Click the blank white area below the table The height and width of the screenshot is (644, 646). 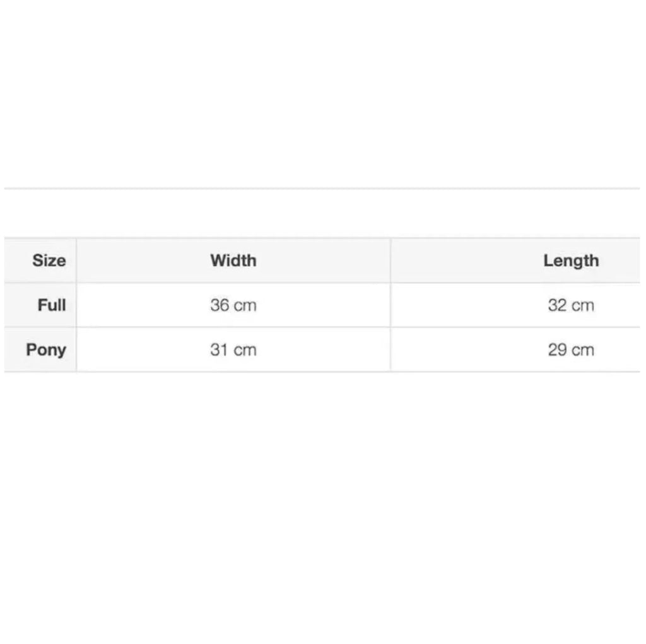(322, 506)
